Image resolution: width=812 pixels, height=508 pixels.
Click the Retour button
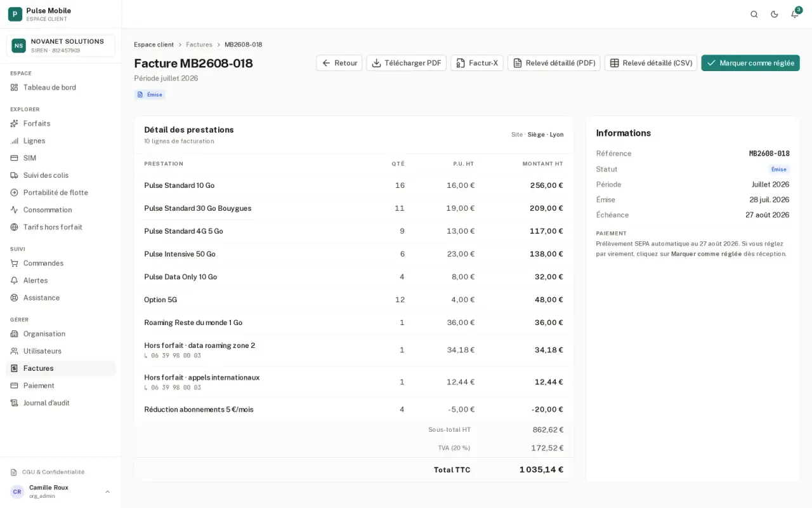[x=339, y=63]
